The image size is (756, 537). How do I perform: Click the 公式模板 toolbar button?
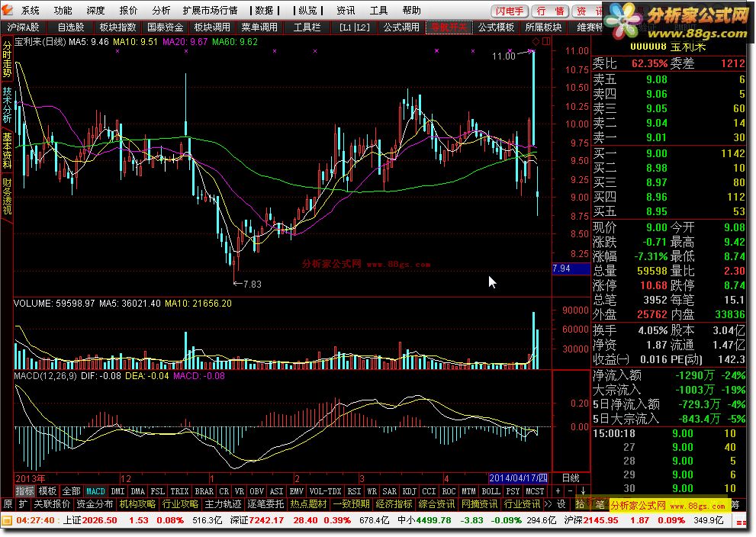[496, 27]
